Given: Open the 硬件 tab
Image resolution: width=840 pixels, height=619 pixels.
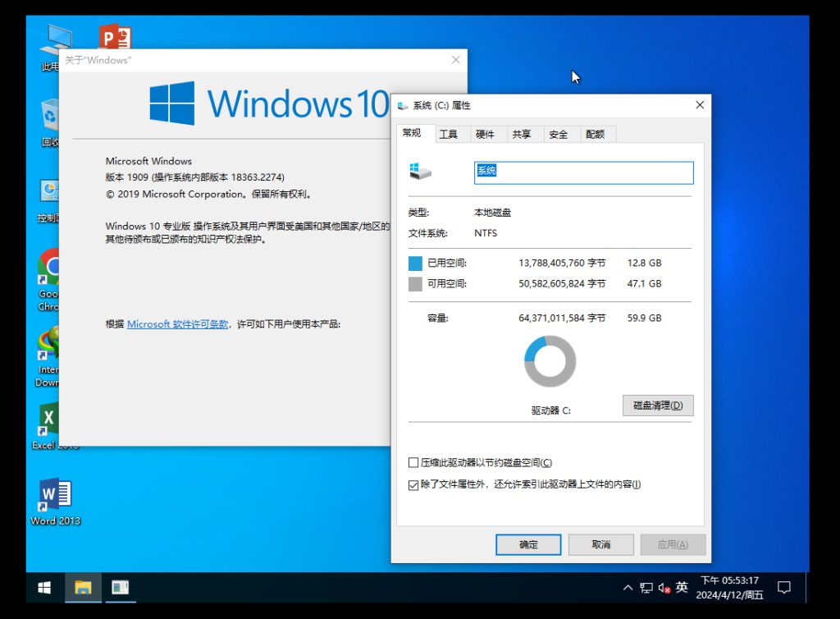Looking at the screenshot, I should [x=485, y=135].
